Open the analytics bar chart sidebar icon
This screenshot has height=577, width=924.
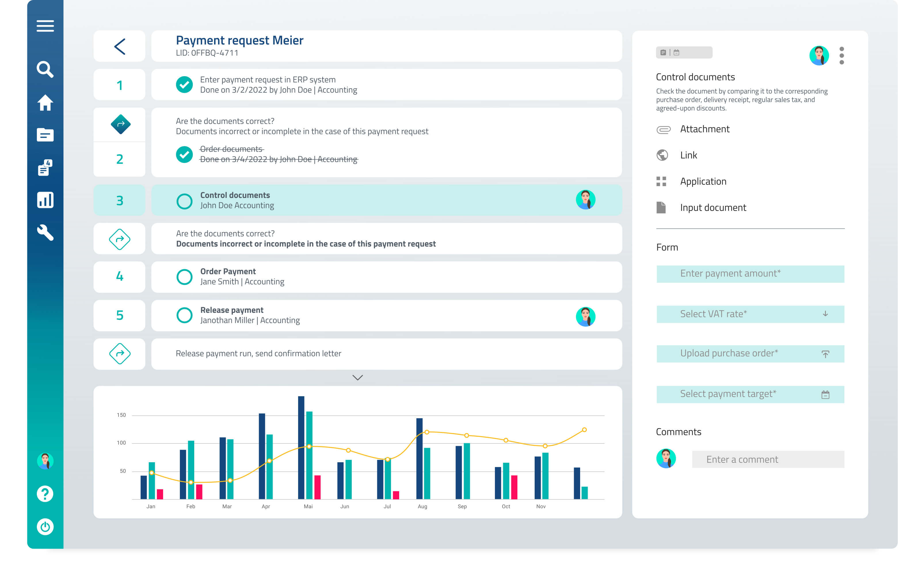[45, 200]
